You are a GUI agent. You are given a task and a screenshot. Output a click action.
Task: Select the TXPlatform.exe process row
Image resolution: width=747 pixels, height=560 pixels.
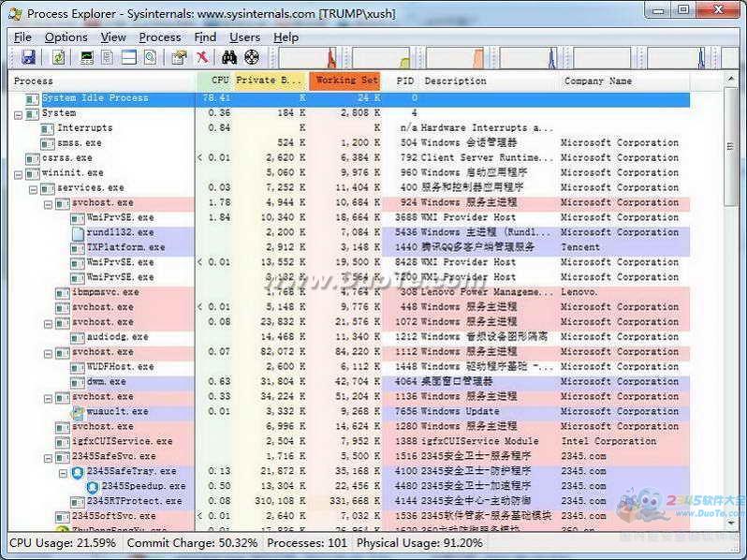pyautogui.click(x=125, y=248)
